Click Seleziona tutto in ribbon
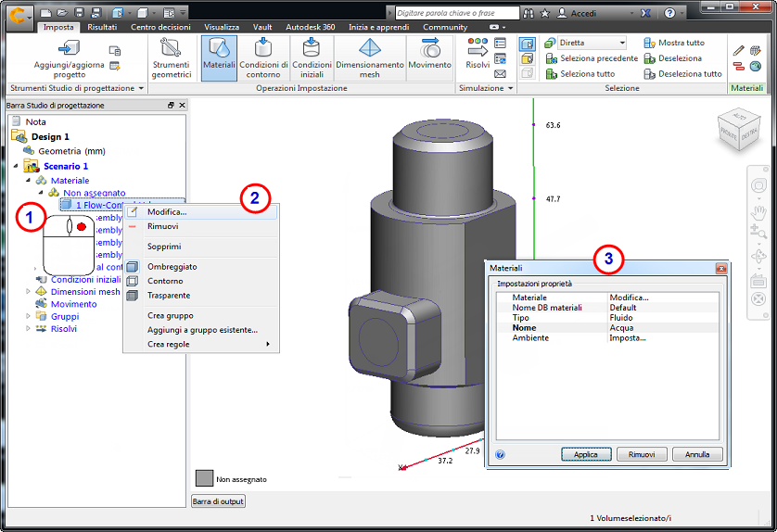Screen dimensions: 777x532 (580, 74)
